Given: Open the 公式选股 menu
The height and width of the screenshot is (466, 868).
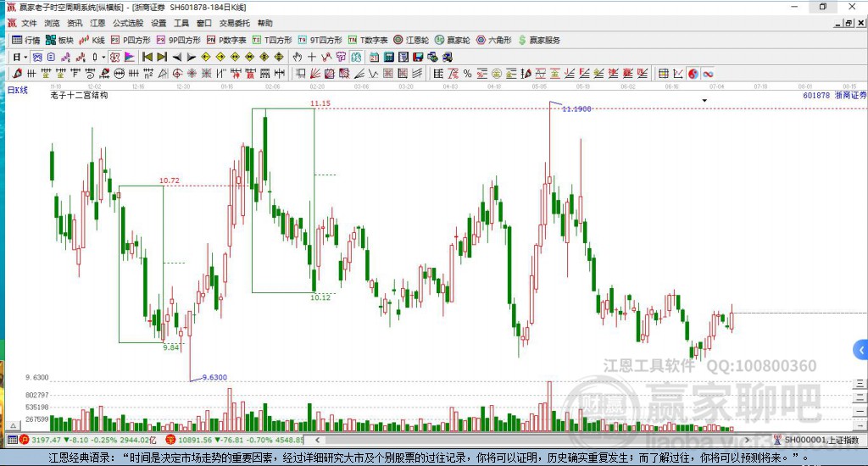Looking at the screenshot, I should click(128, 23).
